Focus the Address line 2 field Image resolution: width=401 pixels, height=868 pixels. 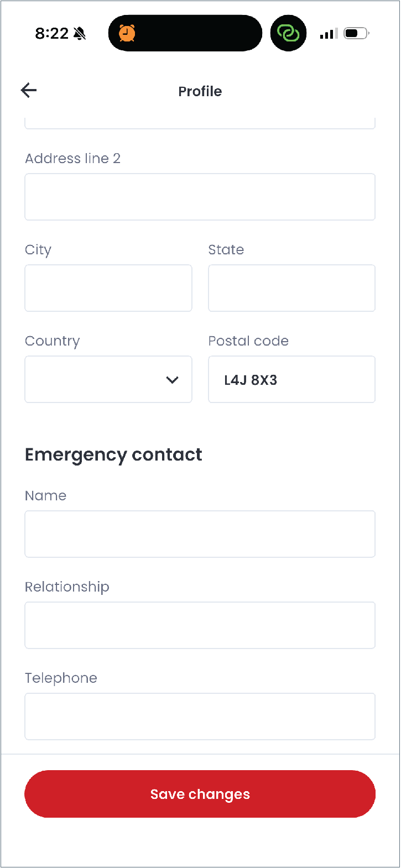[200, 197]
